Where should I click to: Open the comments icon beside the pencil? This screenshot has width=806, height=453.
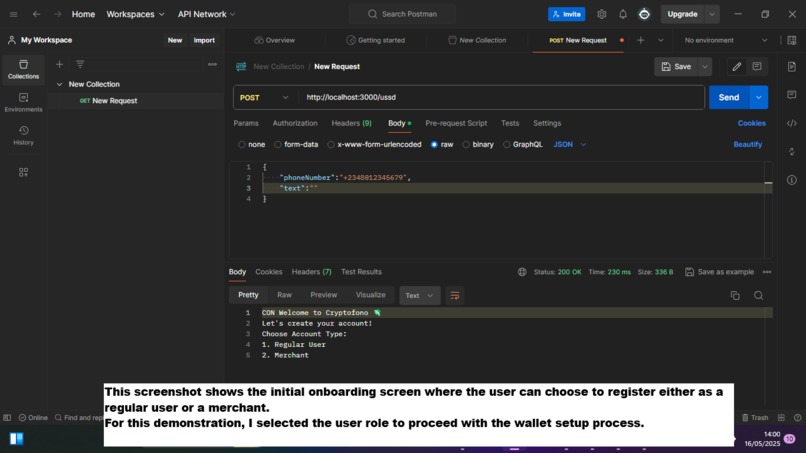coord(757,66)
